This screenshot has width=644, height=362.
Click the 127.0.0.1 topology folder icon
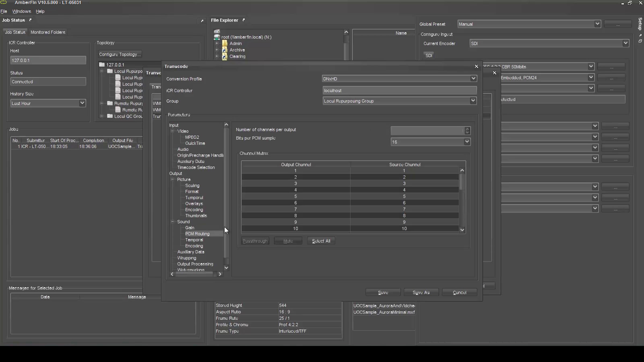pos(102,65)
